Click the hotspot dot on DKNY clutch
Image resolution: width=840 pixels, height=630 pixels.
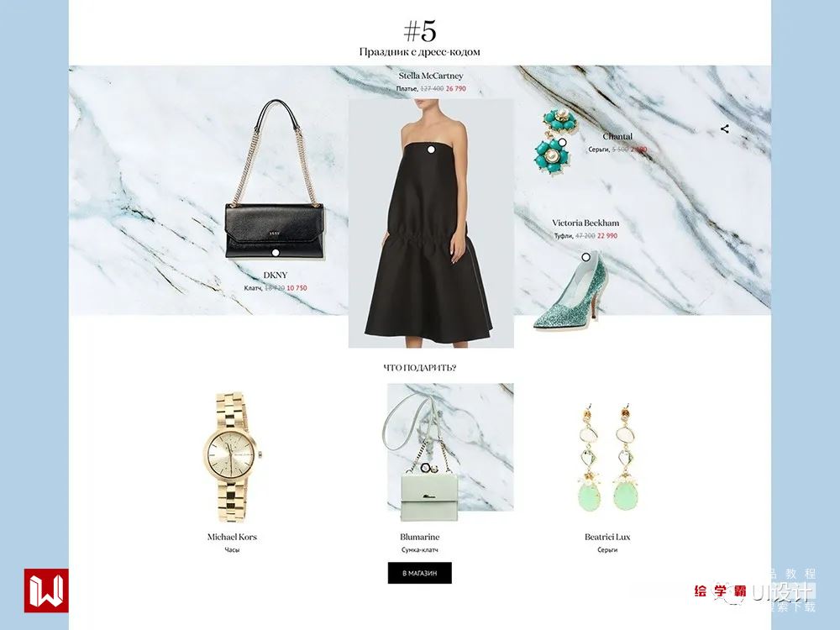276,252
